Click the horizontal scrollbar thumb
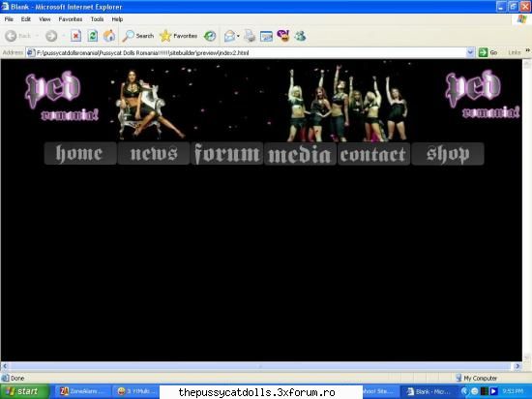Viewport: 532px width, 399px height. [260, 366]
